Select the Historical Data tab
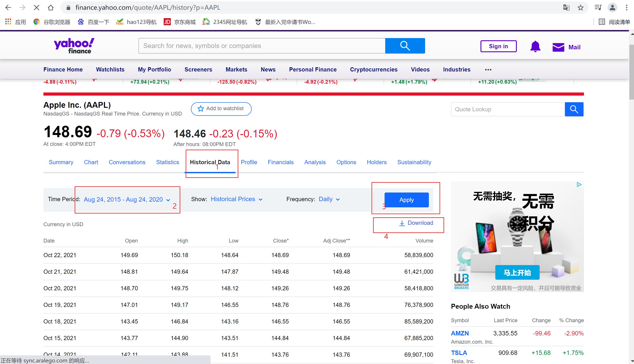The width and height of the screenshot is (634, 364). pos(210,162)
